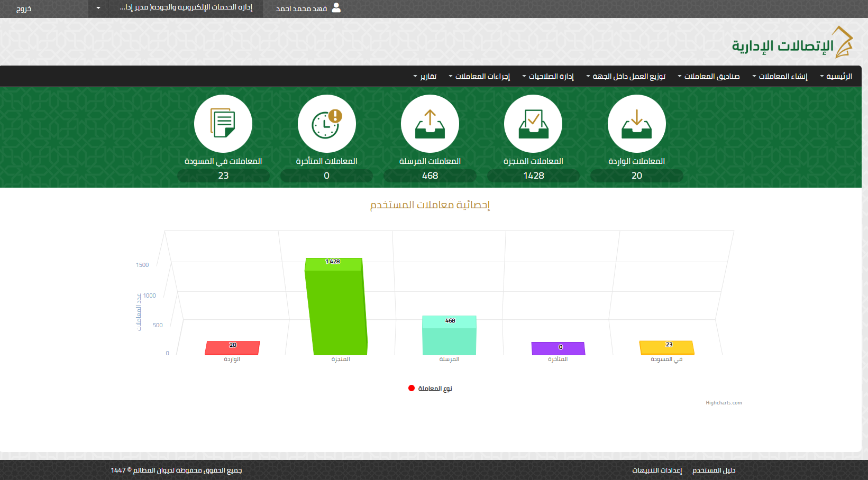Open the تقارير dropdown menu

tap(425, 77)
